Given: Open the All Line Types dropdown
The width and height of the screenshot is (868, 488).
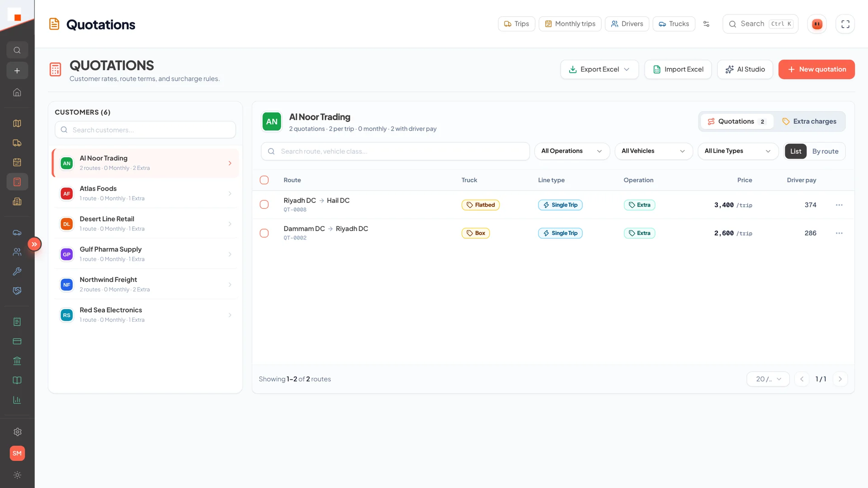Looking at the screenshot, I should (x=738, y=151).
